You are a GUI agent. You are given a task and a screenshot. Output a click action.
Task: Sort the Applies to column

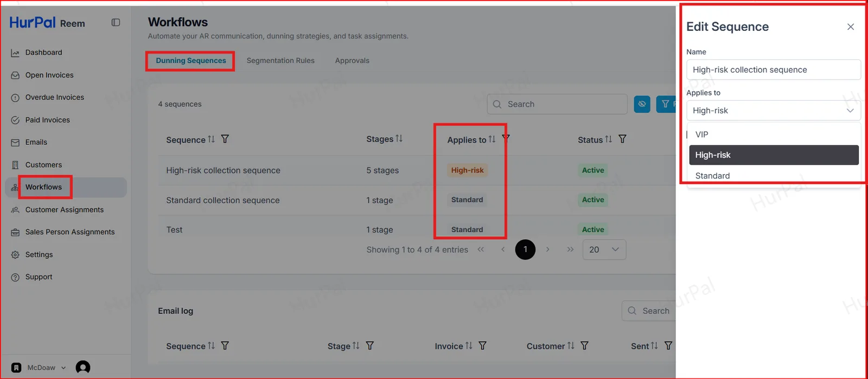pyautogui.click(x=492, y=139)
